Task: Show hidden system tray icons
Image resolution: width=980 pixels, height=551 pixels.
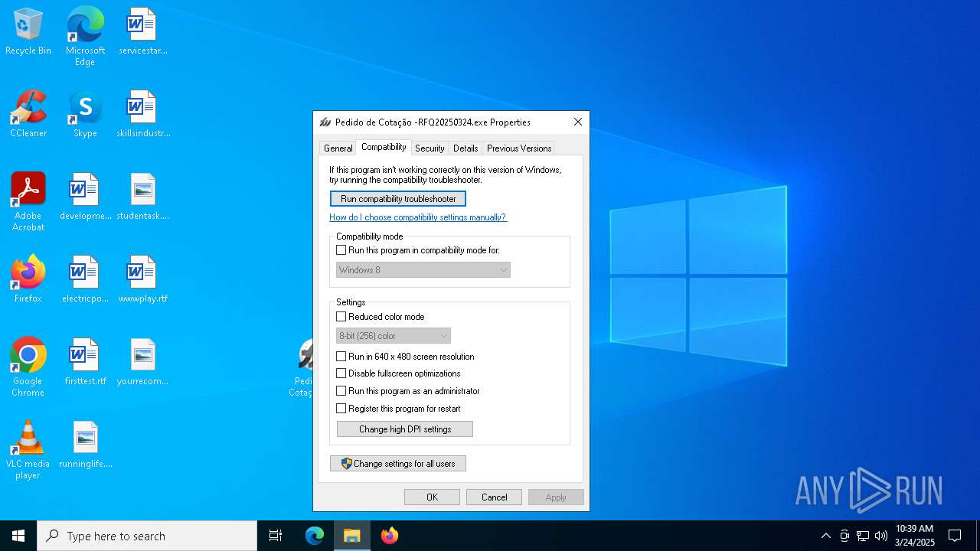Action: [x=825, y=536]
